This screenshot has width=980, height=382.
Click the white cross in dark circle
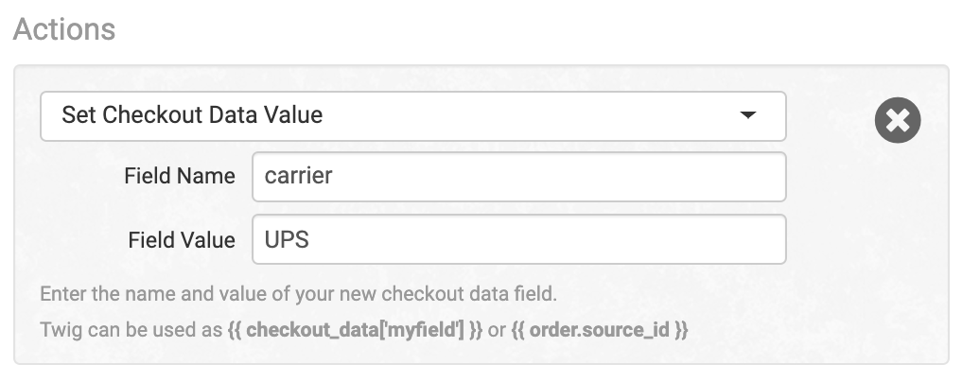898,120
